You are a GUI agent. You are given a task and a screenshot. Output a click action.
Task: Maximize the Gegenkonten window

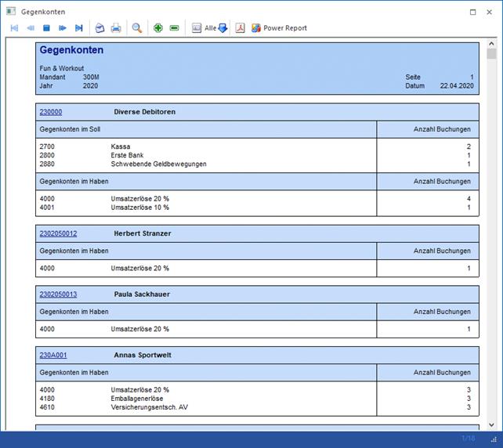tap(472, 12)
